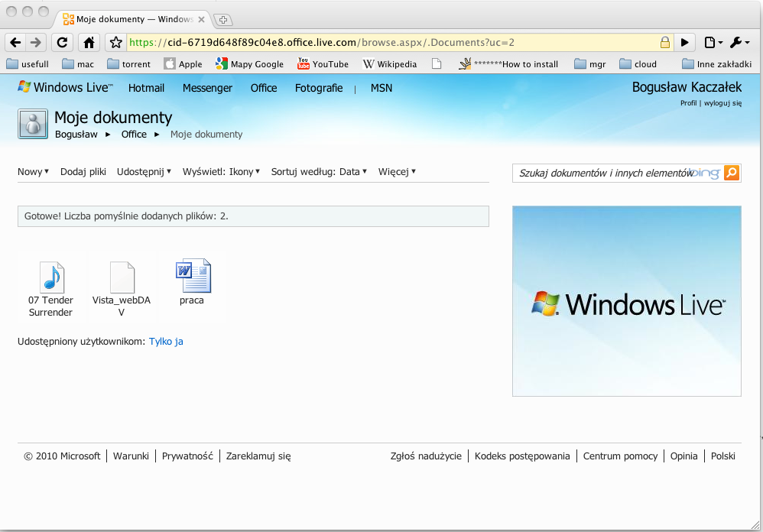The width and height of the screenshot is (763, 532).
Task: Click the Opinia footer link
Action: tap(683, 456)
